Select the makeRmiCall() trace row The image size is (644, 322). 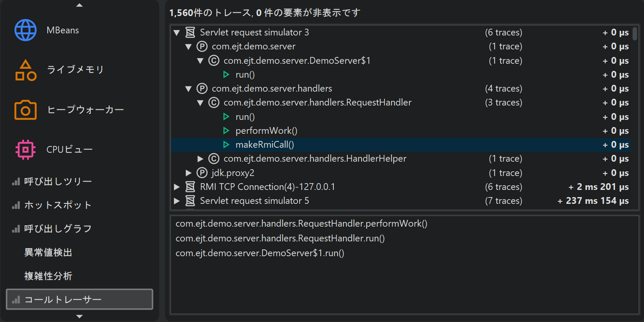point(265,145)
